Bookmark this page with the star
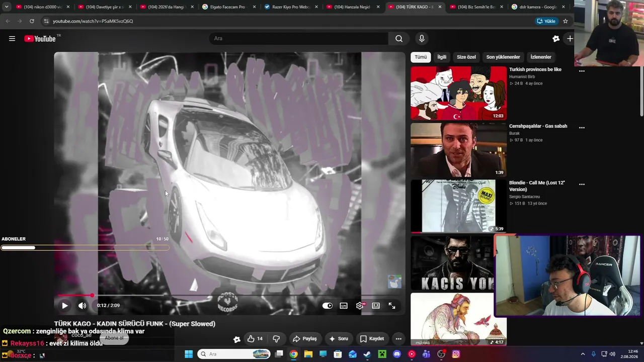 [x=566, y=21]
